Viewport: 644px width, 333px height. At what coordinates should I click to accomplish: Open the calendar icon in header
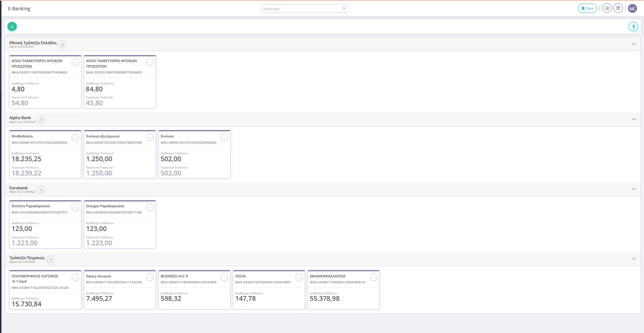click(618, 8)
